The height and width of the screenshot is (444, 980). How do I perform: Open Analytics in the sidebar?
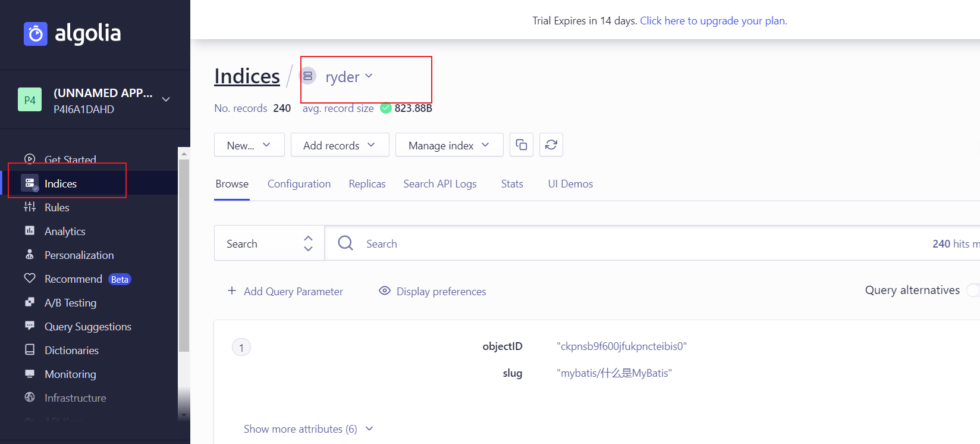pos(65,231)
